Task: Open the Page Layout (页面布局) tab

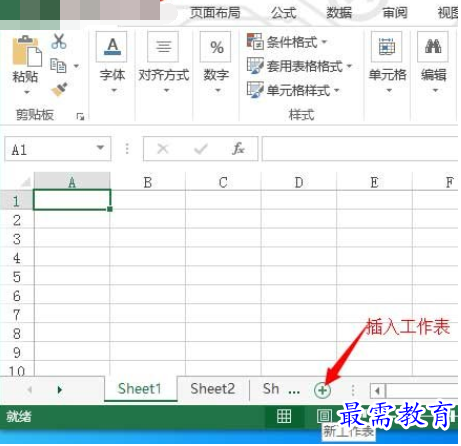Action: click(x=216, y=13)
